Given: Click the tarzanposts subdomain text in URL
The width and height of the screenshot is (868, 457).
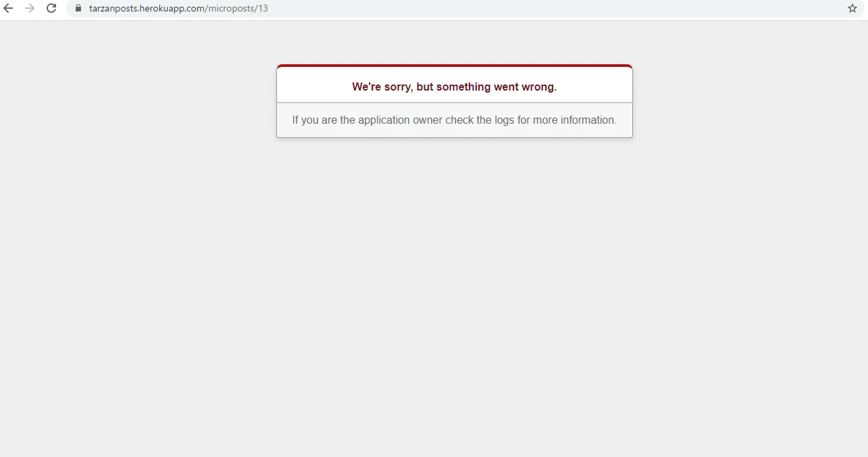Looking at the screenshot, I should tap(113, 9).
